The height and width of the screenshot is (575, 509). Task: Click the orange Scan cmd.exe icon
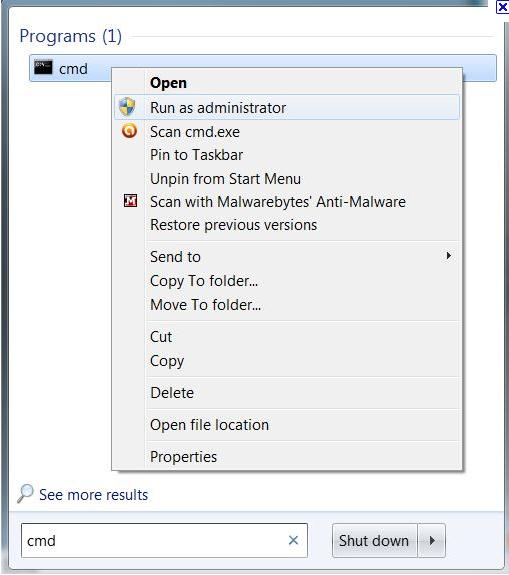(129, 131)
